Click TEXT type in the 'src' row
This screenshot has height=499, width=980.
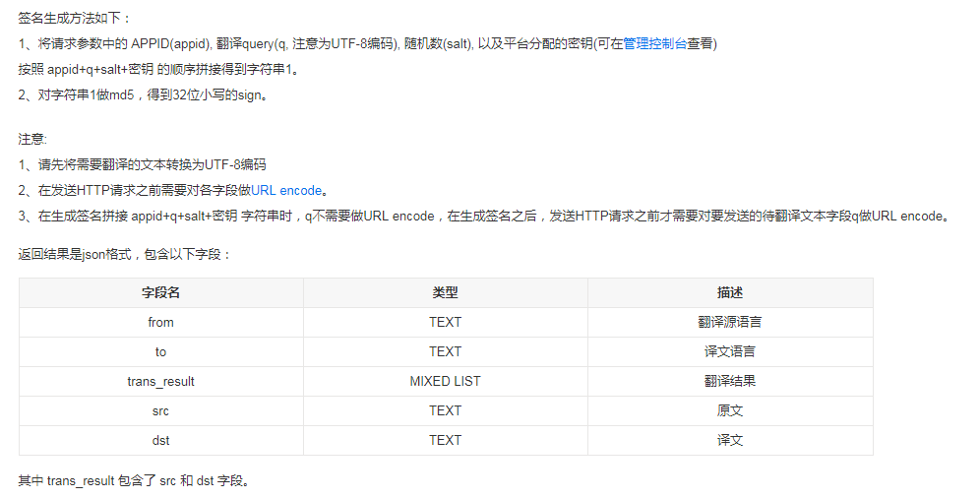(446, 410)
